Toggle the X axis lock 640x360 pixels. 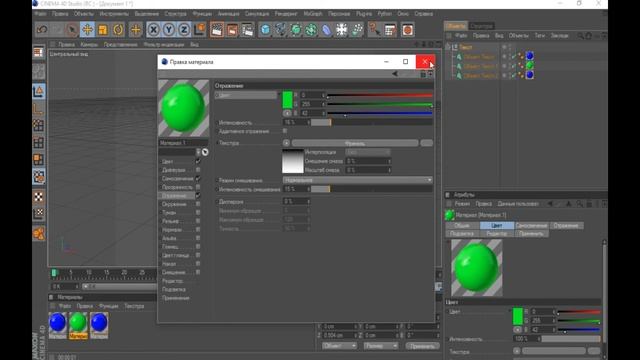153,29
